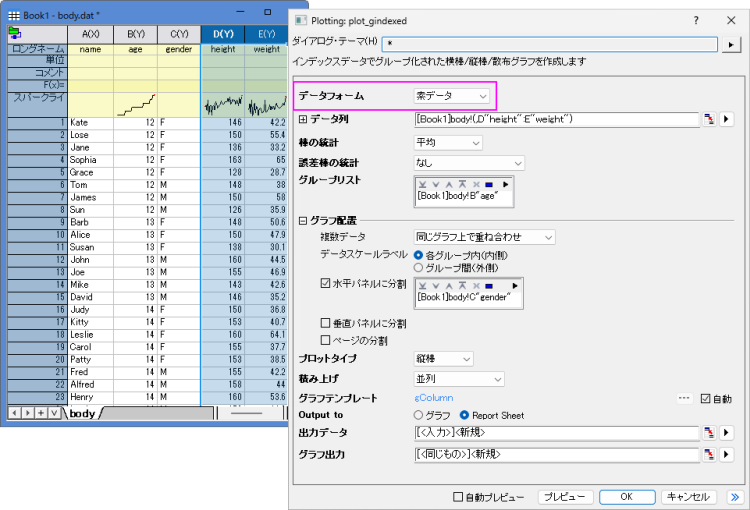
Task: Open arrow menu beside データ列 field
Action: click(727, 119)
